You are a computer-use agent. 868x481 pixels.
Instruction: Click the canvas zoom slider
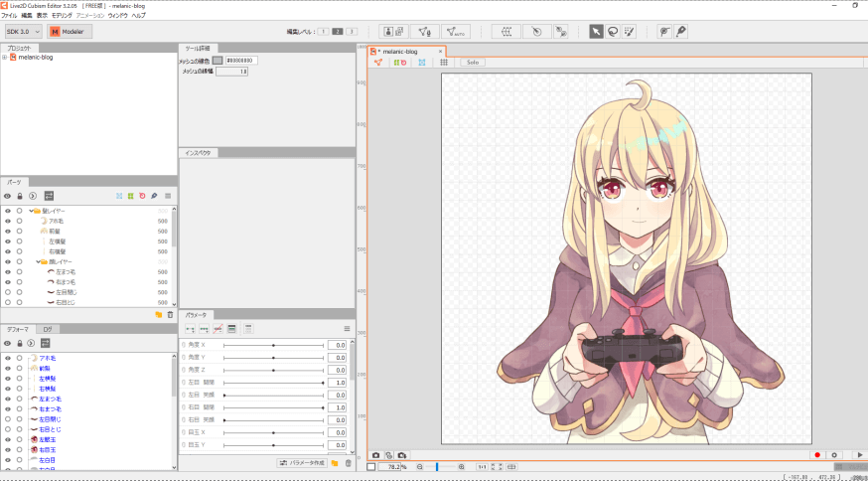(x=440, y=467)
